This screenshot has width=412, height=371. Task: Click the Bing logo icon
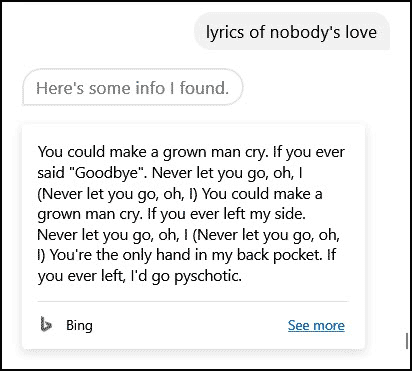[x=46, y=324]
